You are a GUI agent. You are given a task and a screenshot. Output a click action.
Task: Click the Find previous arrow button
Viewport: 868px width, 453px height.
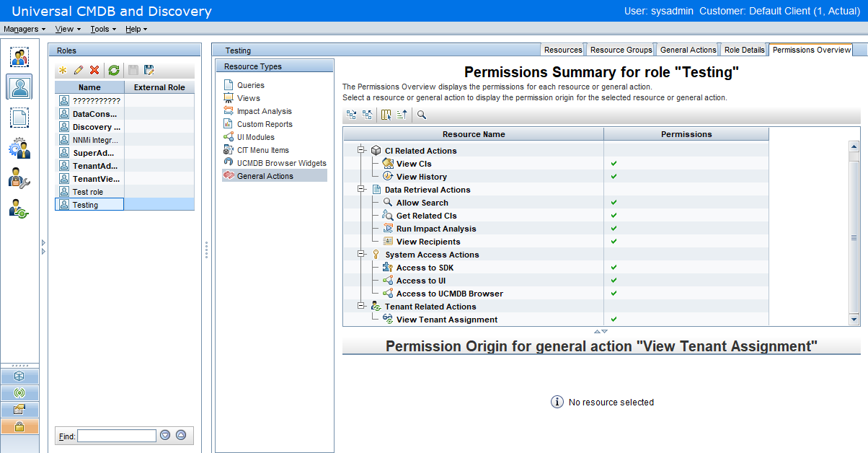[x=181, y=435]
